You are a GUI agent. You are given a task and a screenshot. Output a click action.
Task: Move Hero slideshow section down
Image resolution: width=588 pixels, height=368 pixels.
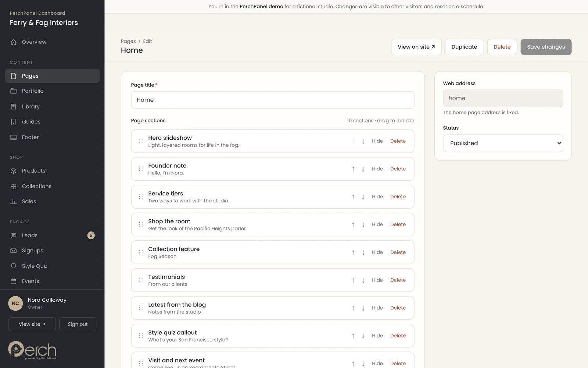363,141
